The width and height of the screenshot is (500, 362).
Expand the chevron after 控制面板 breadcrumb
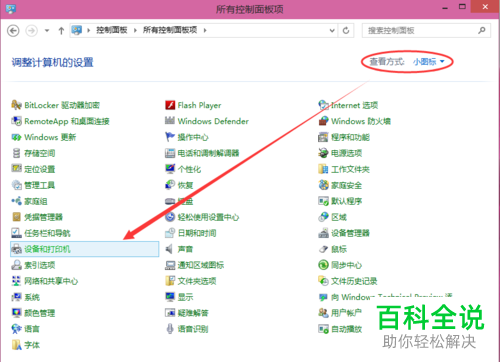point(135,30)
